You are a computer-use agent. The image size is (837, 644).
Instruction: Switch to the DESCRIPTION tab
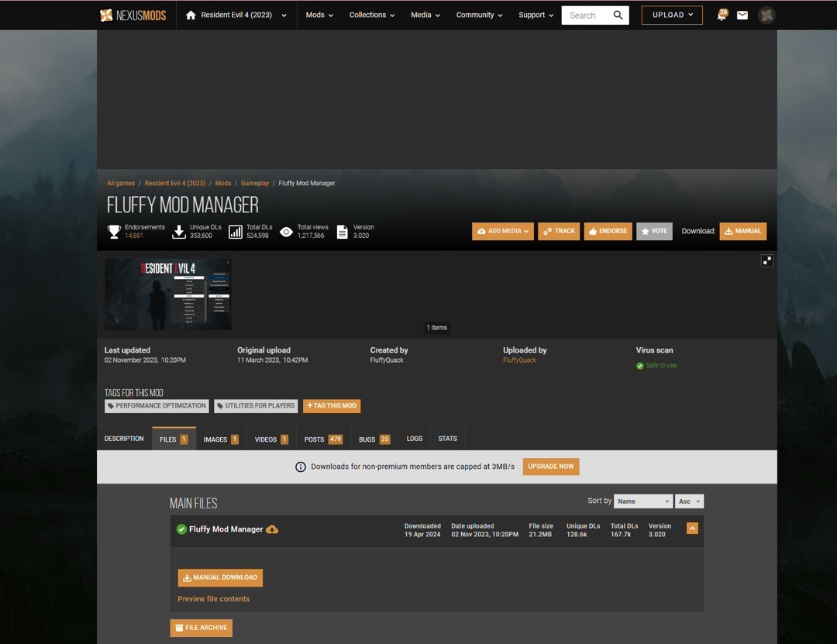[124, 439]
